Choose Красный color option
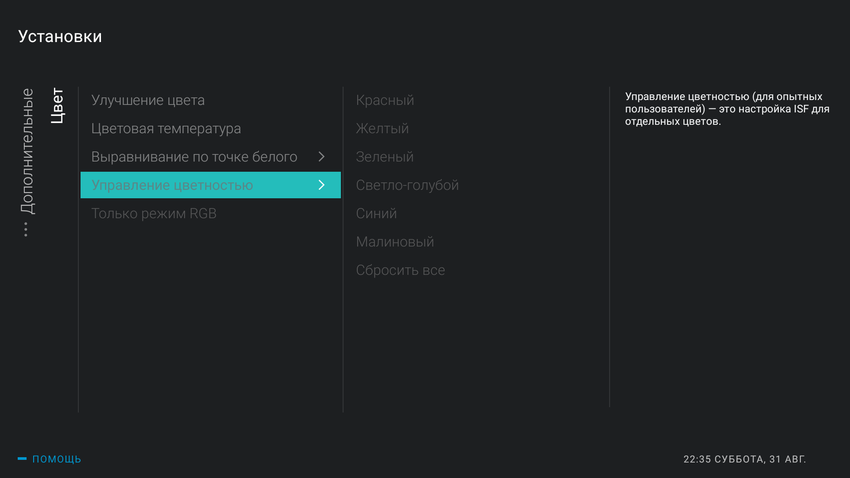 click(x=385, y=100)
